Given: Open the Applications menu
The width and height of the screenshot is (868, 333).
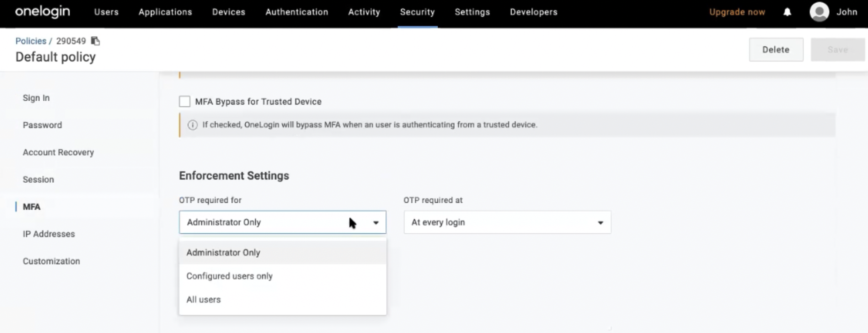Looking at the screenshot, I should click(x=165, y=12).
